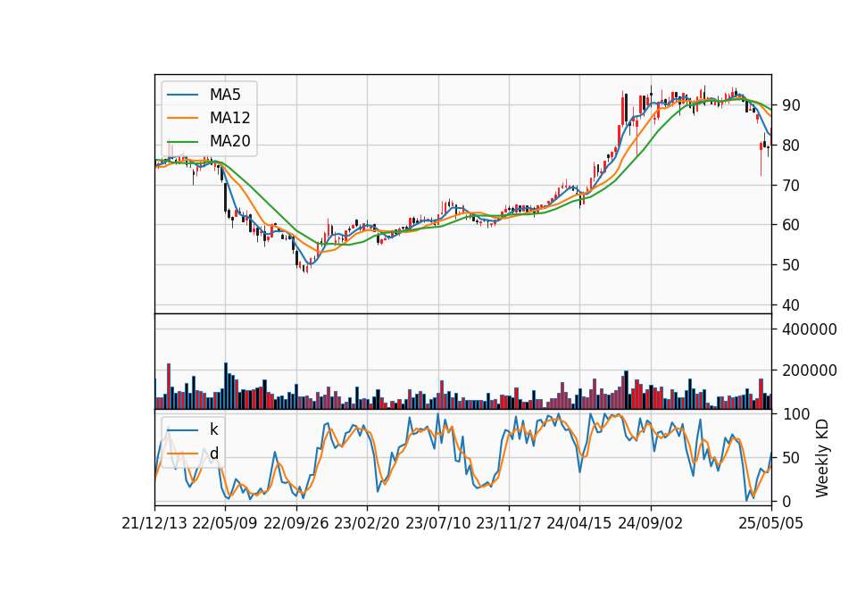The image size is (857, 616).
Task: Click the 40 price axis label
Action: point(791,305)
